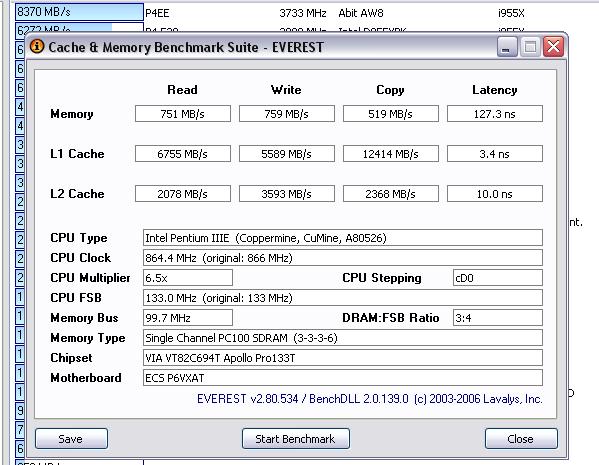Select L2 Cache Read value 2078 MB/s
Image resolution: width=599 pixels, height=465 pixels.
183,194
